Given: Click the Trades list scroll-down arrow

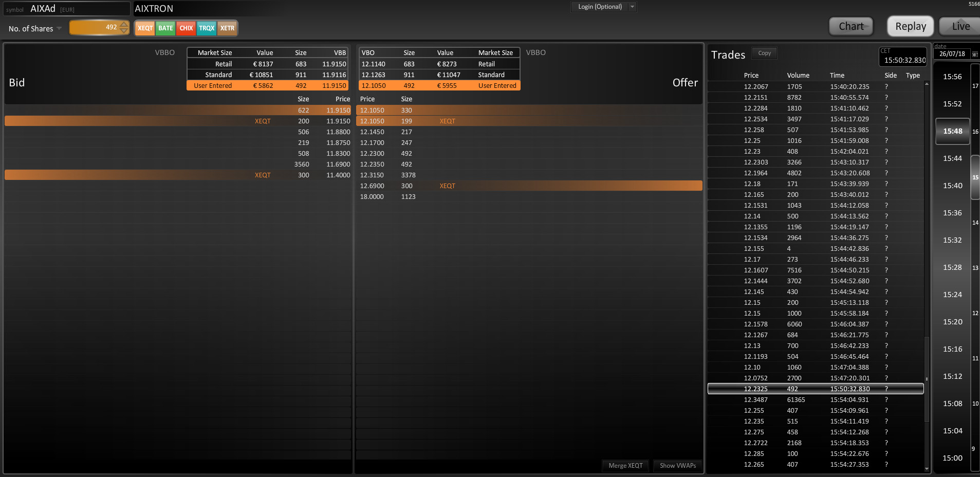Looking at the screenshot, I should [927, 469].
